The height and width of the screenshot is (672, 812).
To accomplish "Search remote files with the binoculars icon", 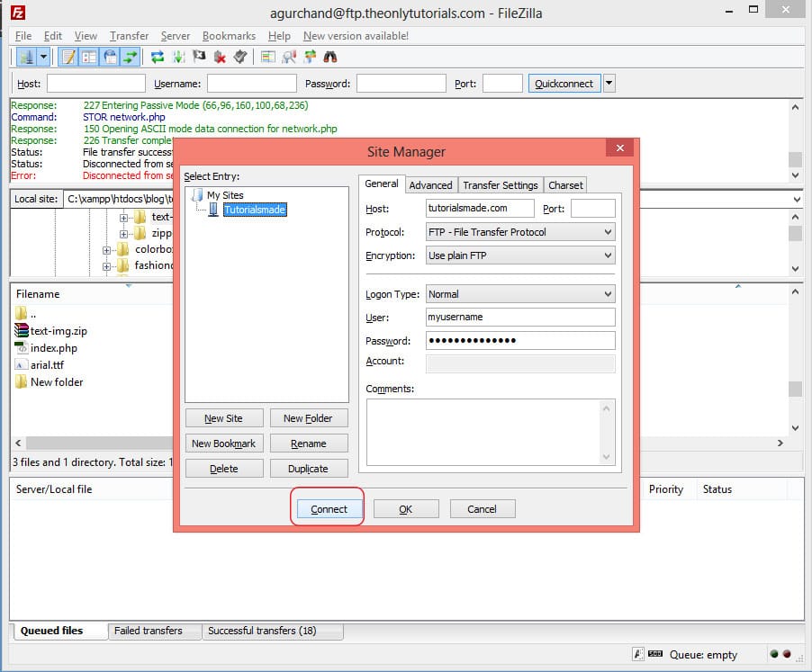I will pyautogui.click(x=330, y=57).
